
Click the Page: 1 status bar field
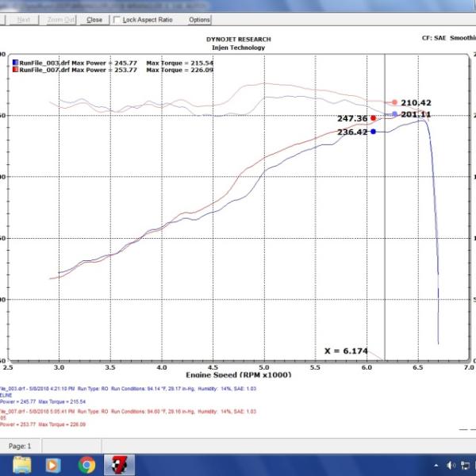coord(20,446)
